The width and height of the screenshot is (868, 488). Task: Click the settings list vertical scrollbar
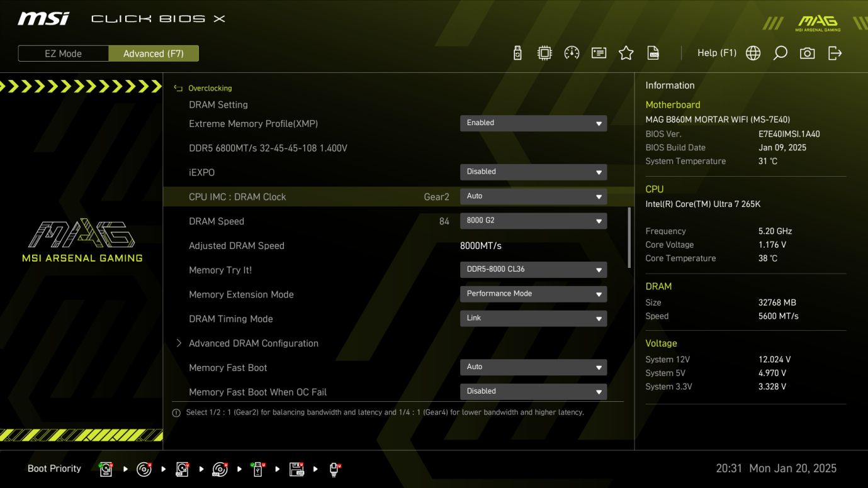(629, 238)
